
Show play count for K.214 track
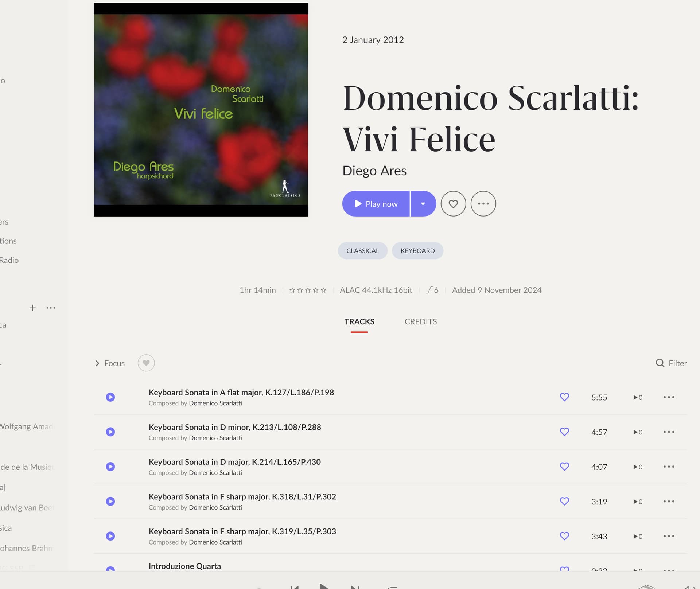[x=638, y=467]
